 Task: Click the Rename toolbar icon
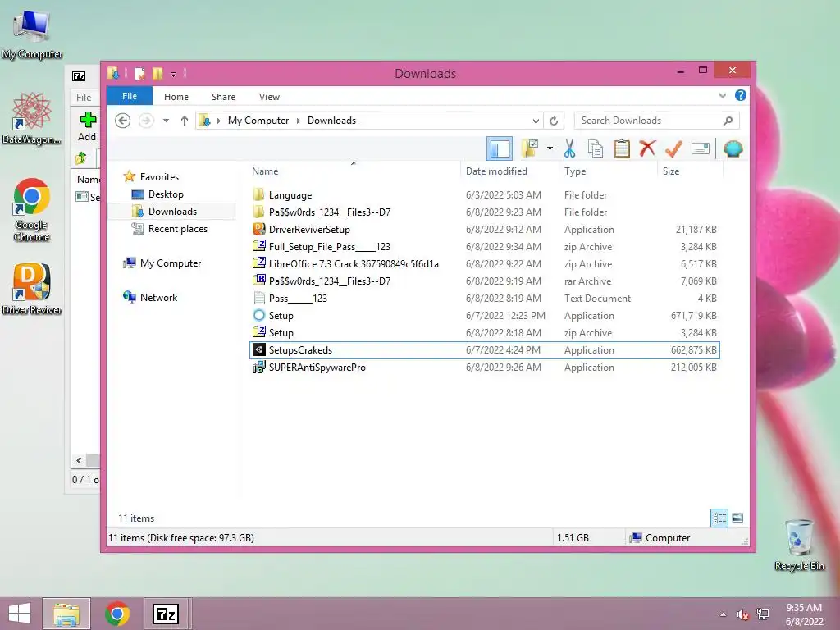pyautogui.click(x=701, y=148)
